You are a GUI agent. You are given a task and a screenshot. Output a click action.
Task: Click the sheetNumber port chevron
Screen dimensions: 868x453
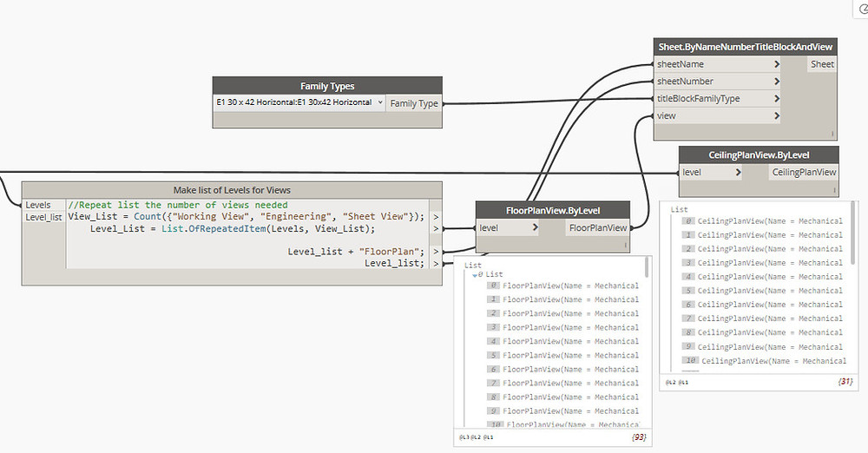(x=777, y=82)
